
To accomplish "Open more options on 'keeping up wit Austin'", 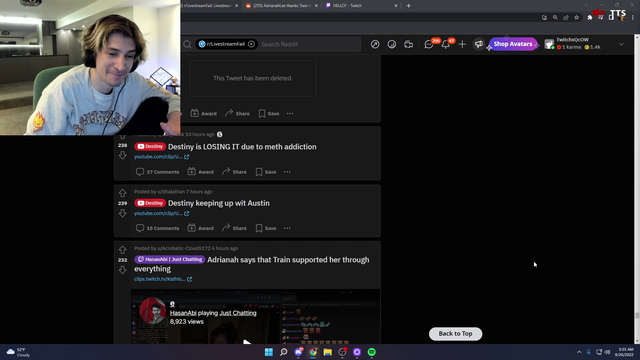I will click(287, 228).
